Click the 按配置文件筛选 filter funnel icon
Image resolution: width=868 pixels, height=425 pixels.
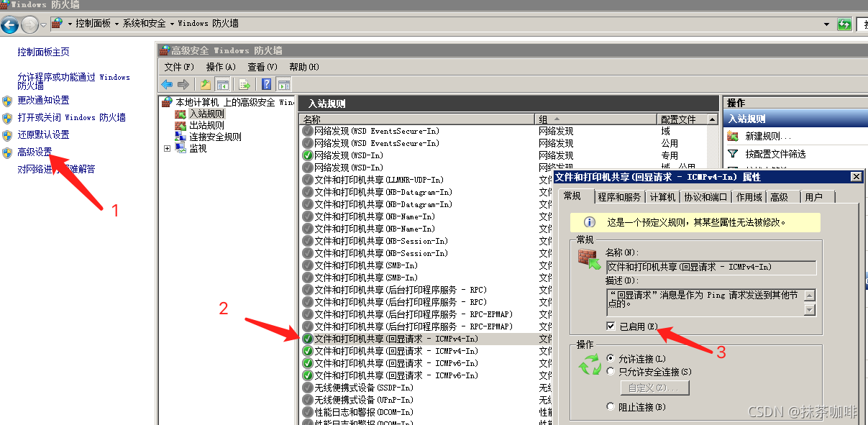coord(733,154)
